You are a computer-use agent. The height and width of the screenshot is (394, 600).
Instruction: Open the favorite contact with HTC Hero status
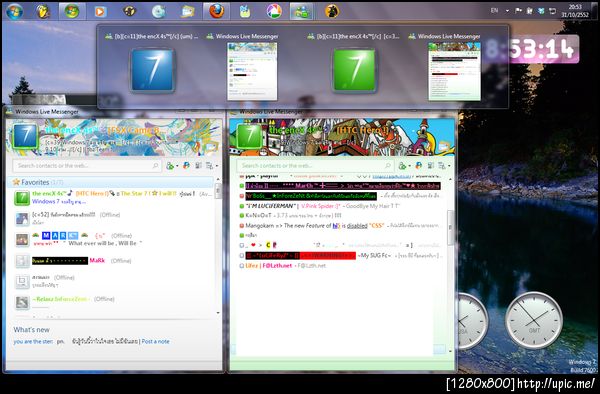point(113,197)
